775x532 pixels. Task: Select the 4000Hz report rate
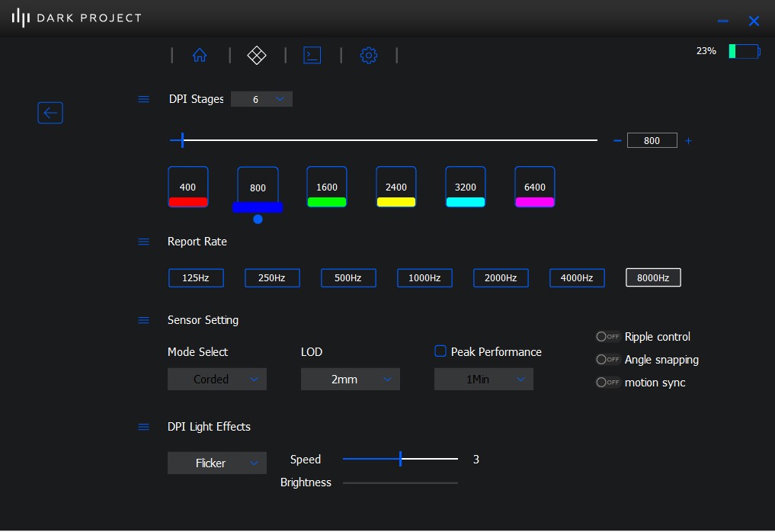coord(577,278)
